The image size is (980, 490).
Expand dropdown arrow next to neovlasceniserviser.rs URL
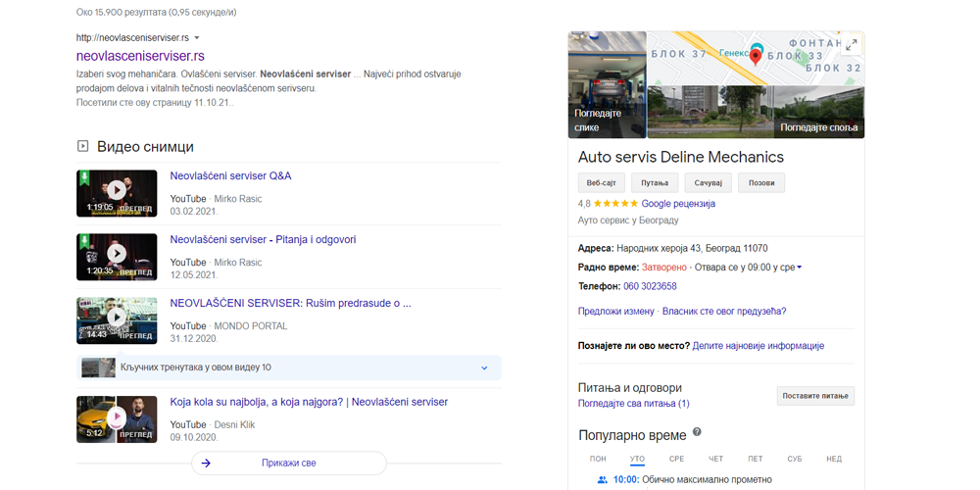pyautogui.click(x=197, y=37)
